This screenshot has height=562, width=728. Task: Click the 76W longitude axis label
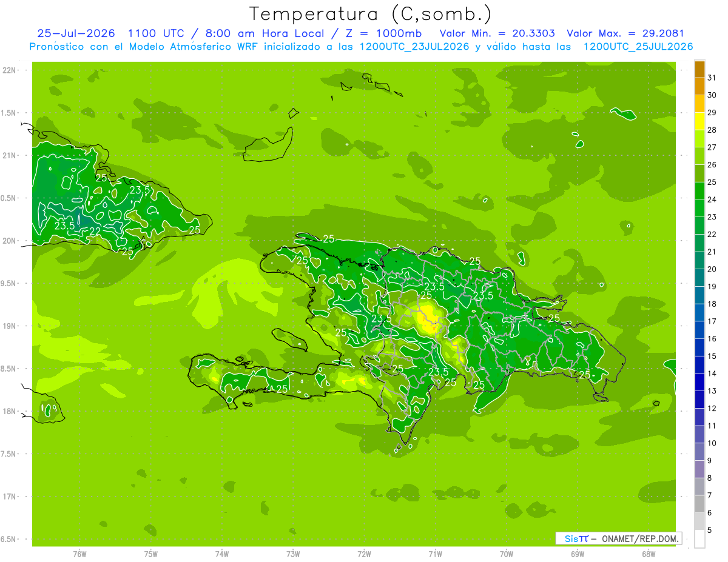pos(79,554)
